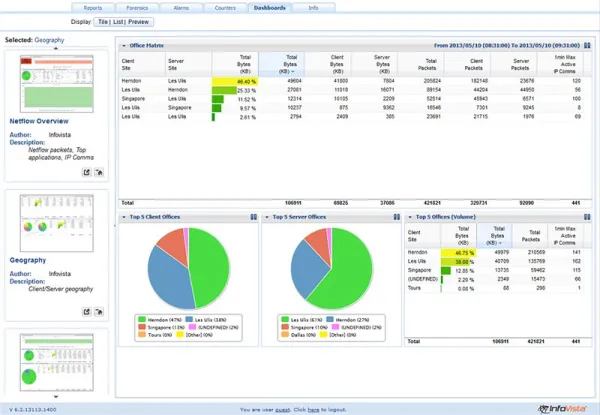Viewport: 600px width, 415px height.
Task: Click the rightmost icon under Geography description
Action: point(100,312)
